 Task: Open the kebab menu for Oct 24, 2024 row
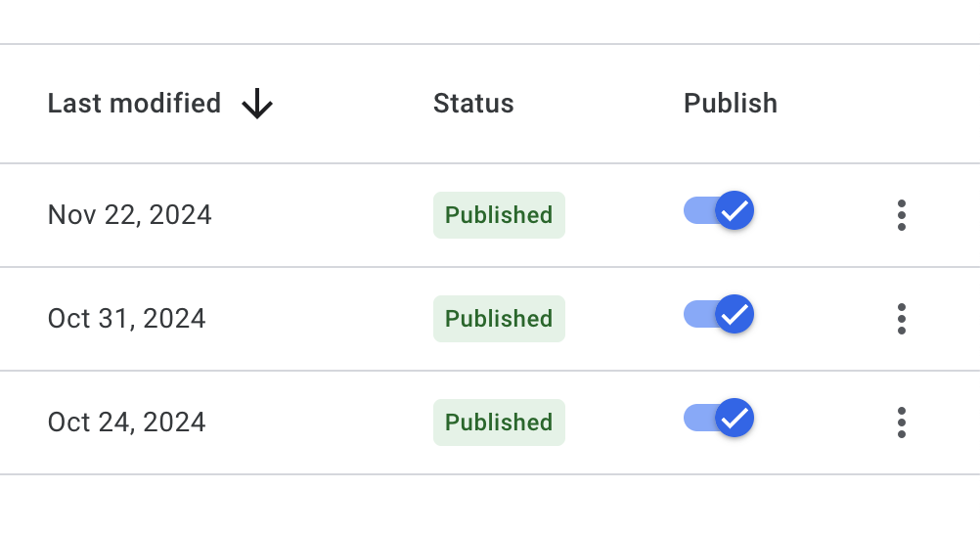click(901, 423)
